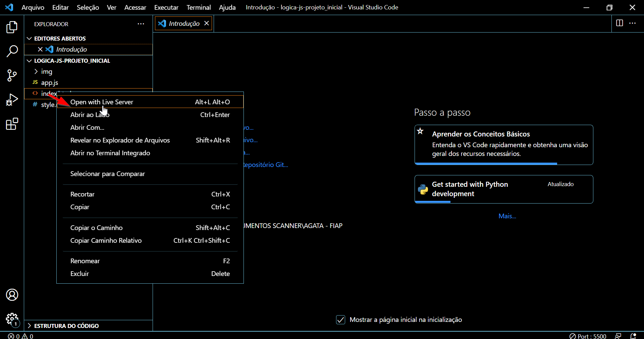644x339 pixels.
Task: Open the Extensions view icon
Action: (12, 124)
